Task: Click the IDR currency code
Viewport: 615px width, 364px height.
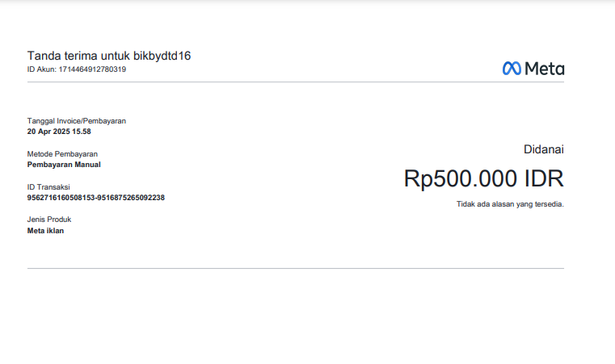Action: point(544,178)
